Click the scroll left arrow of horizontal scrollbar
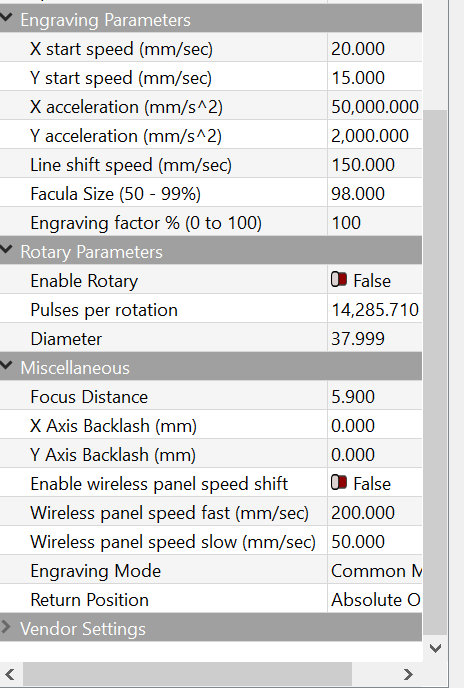Viewport: 464px width, 688px height. (x=10, y=674)
